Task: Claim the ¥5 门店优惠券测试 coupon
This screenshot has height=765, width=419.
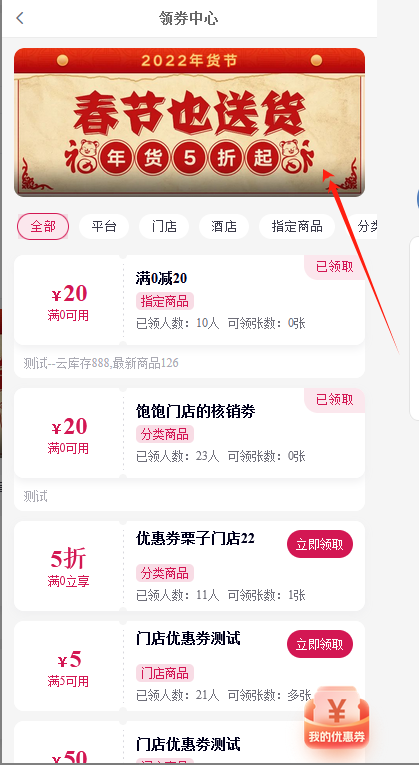Action: coord(319,644)
